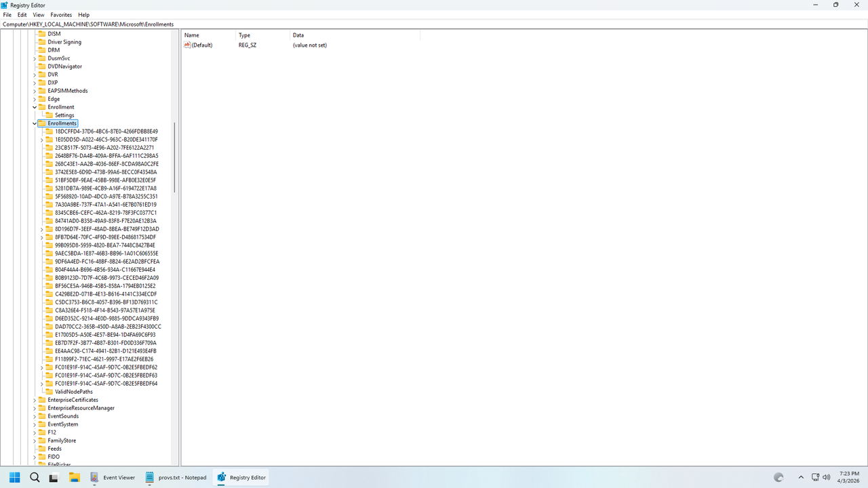The image size is (868, 488).
Task: Switch to provs.txt - Notepad on the taskbar
Action: (176, 477)
